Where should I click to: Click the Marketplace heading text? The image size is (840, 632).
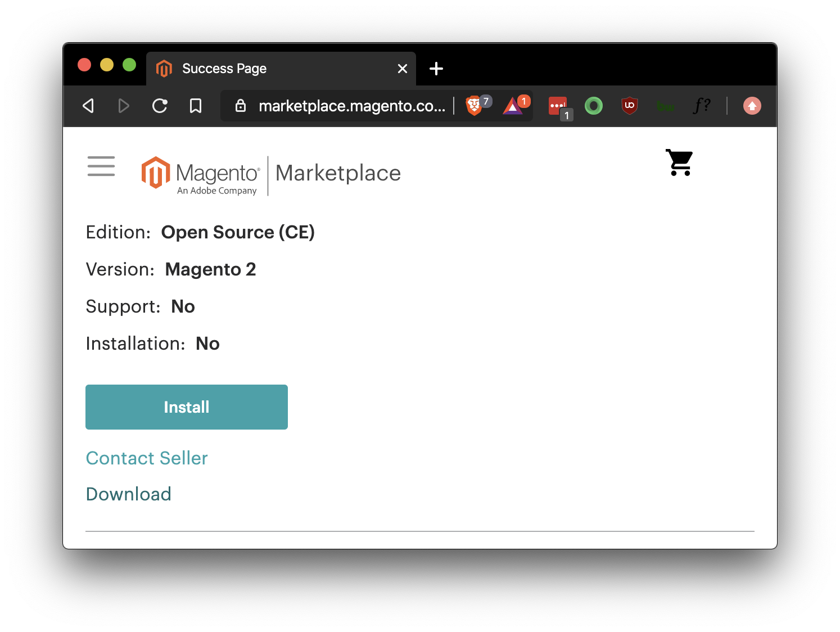(x=338, y=173)
